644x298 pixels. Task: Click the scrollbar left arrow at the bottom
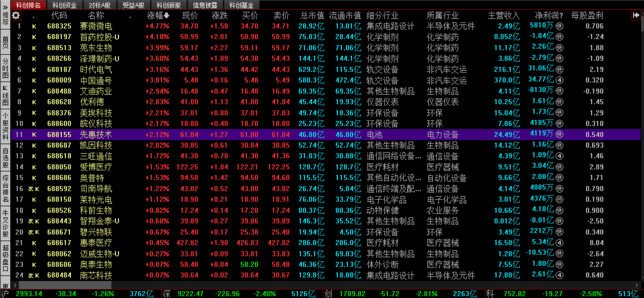[14, 285]
